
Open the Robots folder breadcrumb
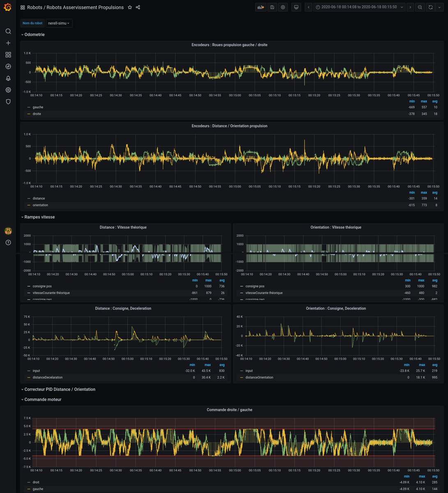click(34, 7)
